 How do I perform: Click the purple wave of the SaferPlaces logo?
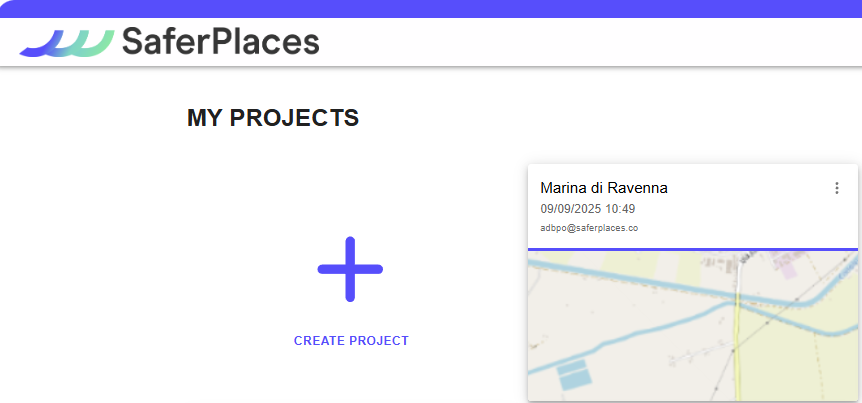[40, 46]
